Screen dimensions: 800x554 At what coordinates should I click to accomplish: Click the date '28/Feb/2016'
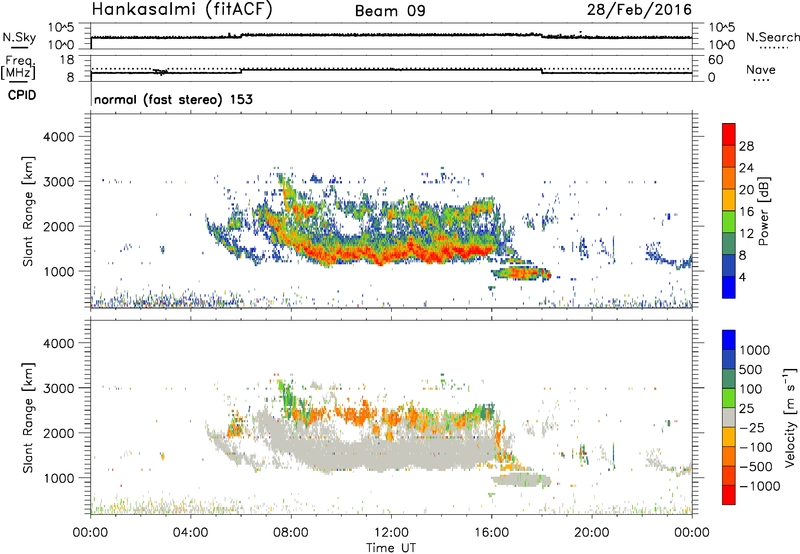(639, 10)
